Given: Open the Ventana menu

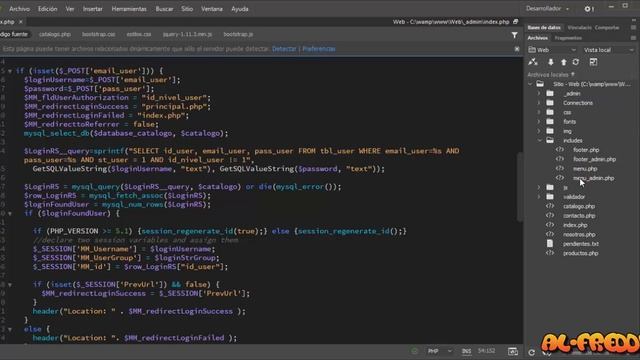Looking at the screenshot, I should click(212, 9).
